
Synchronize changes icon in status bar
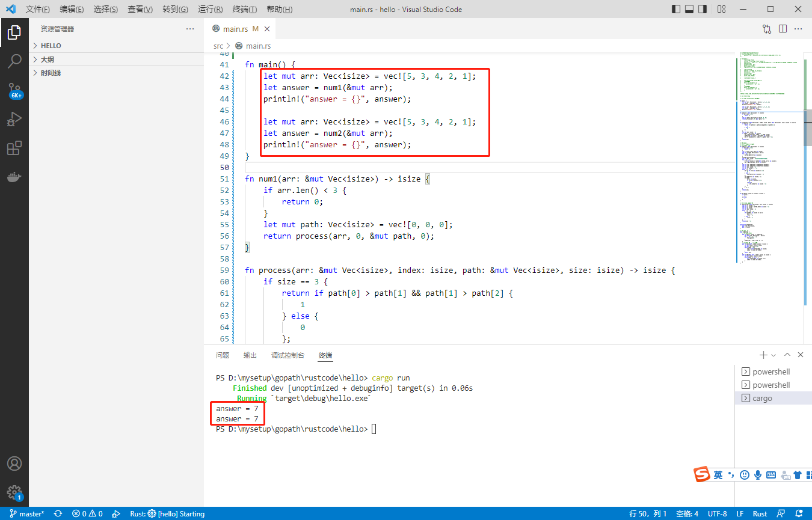point(58,514)
